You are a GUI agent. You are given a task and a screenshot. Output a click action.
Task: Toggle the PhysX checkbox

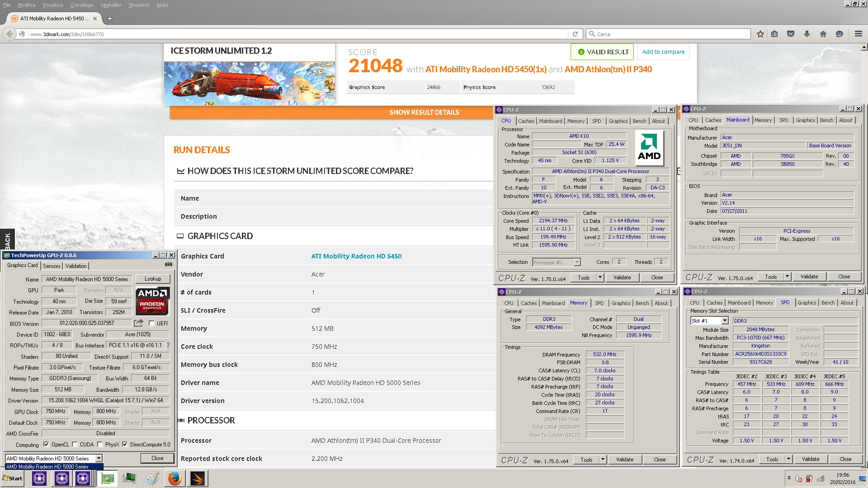coord(100,445)
